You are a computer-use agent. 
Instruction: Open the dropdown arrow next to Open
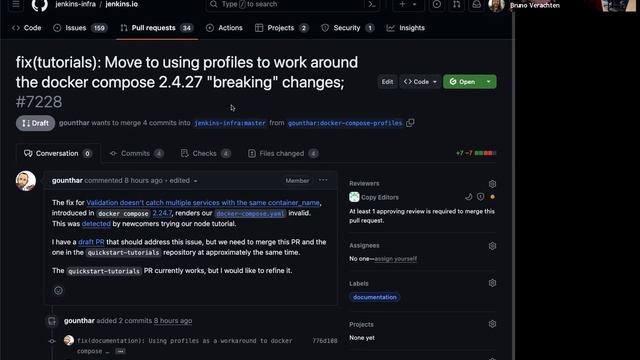point(489,82)
